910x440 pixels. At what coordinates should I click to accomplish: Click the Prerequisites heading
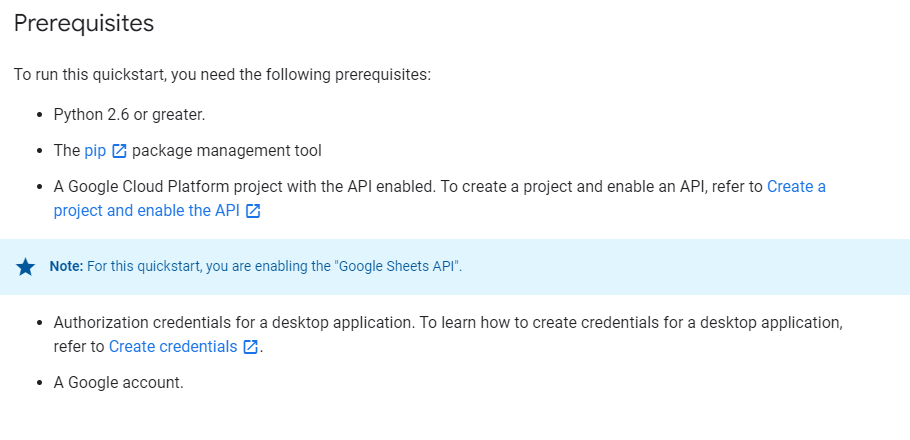pos(84,22)
